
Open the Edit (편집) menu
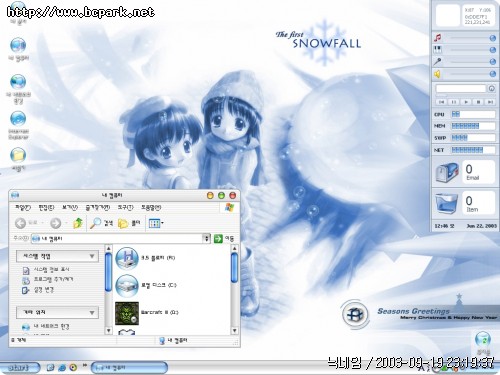point(46,208)
